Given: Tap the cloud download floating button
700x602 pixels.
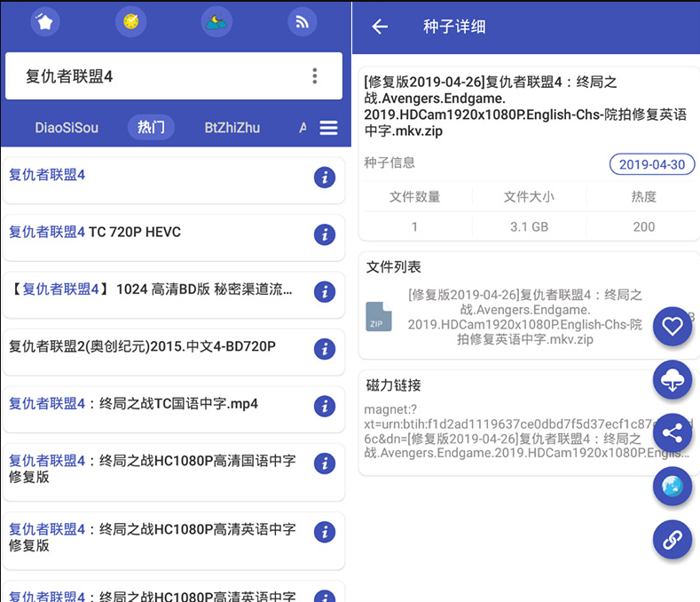Looking at the screenshot, I should point(672,380).
